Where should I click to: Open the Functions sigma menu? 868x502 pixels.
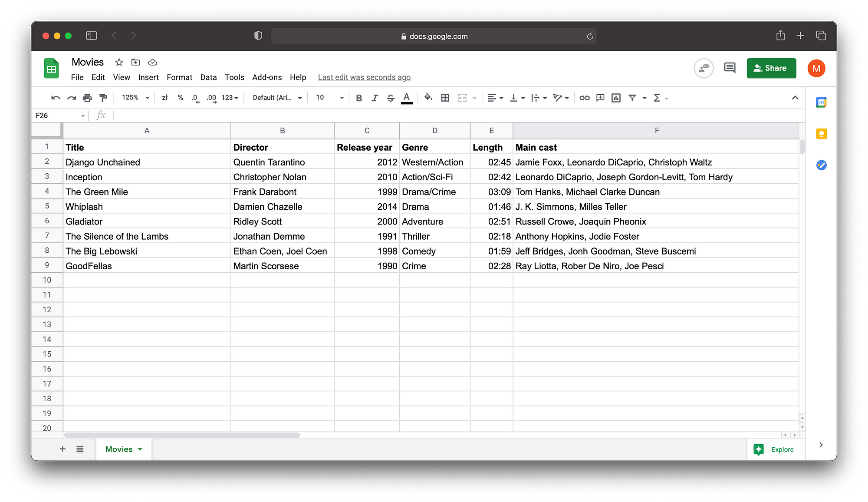660,98
